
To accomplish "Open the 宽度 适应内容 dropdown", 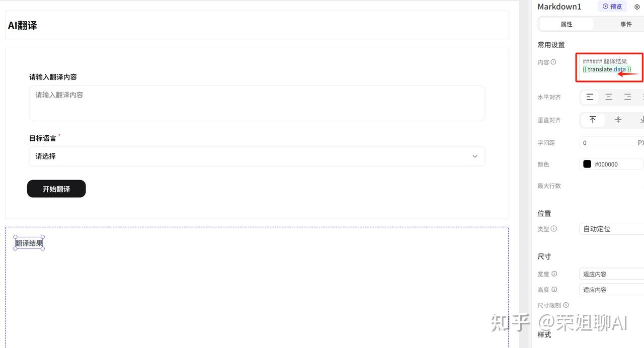I will click(x=611, y=274).
